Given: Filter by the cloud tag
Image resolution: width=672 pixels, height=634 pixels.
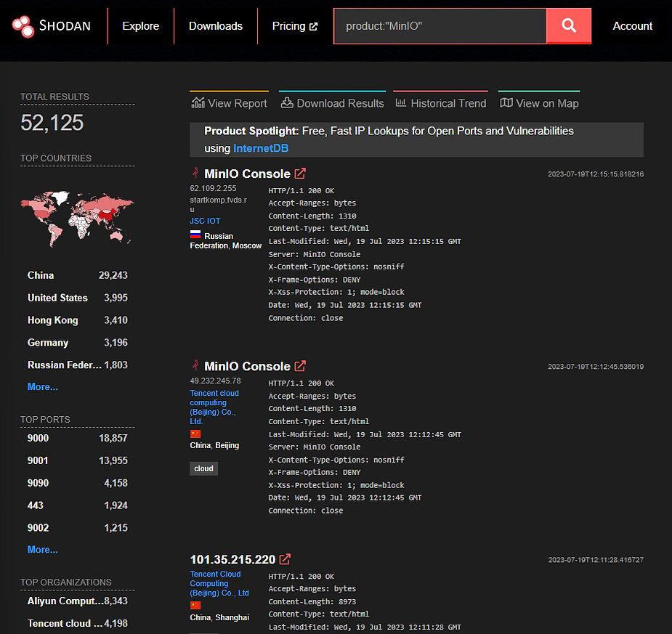Looking at the screenshot, I should coord(203,468).
